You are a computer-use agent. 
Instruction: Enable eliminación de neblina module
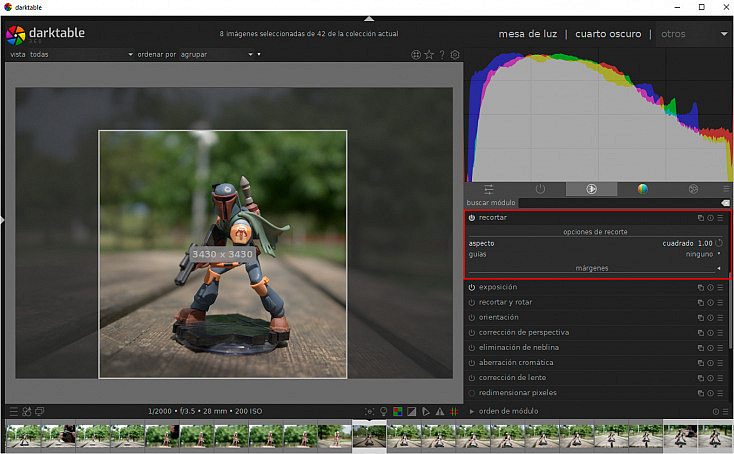pos(472,348)
